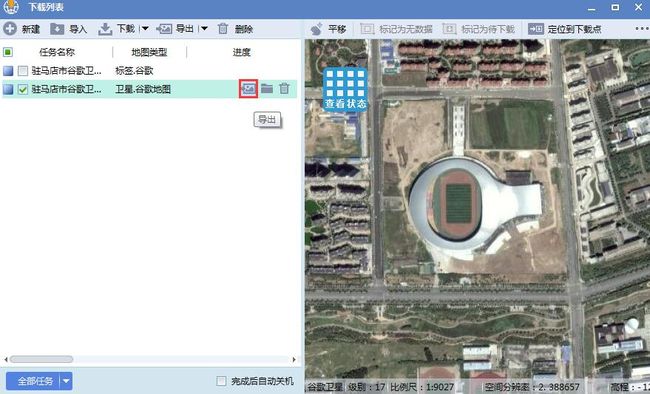Click 定位到下载点 locate button
Screen dimensions: 650x394
click(565, 29)
